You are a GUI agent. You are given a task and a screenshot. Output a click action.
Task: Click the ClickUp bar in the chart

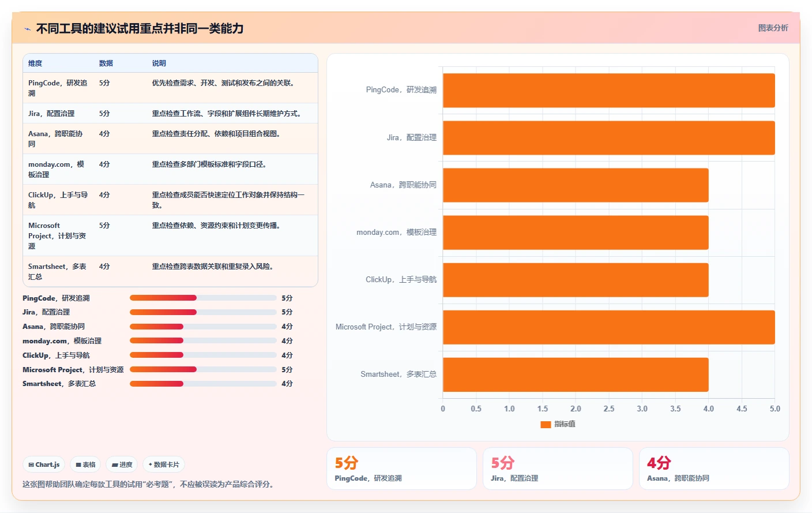pyautogui.click(x=576, y=280)
